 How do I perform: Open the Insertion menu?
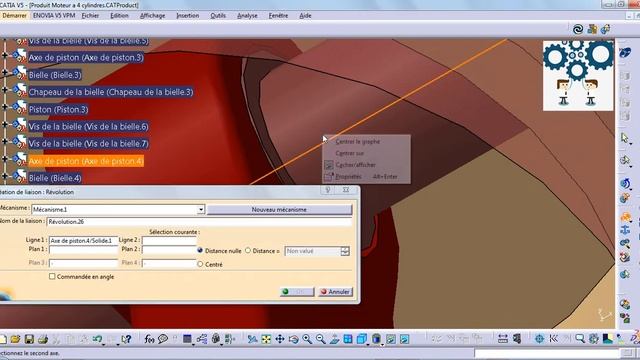click(188, 16)
